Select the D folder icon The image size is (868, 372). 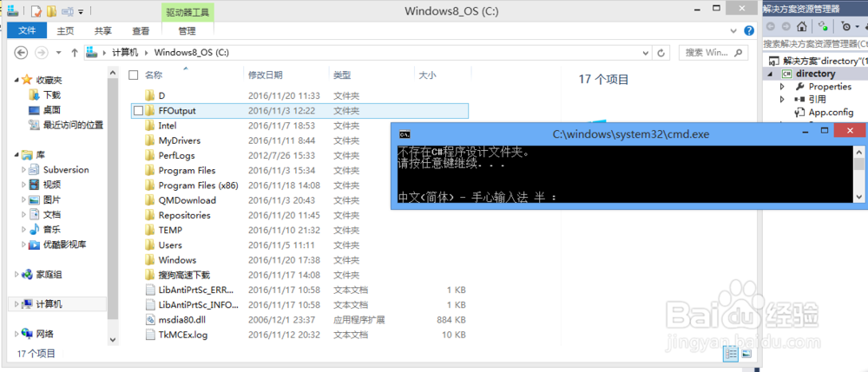coord(149,95)
